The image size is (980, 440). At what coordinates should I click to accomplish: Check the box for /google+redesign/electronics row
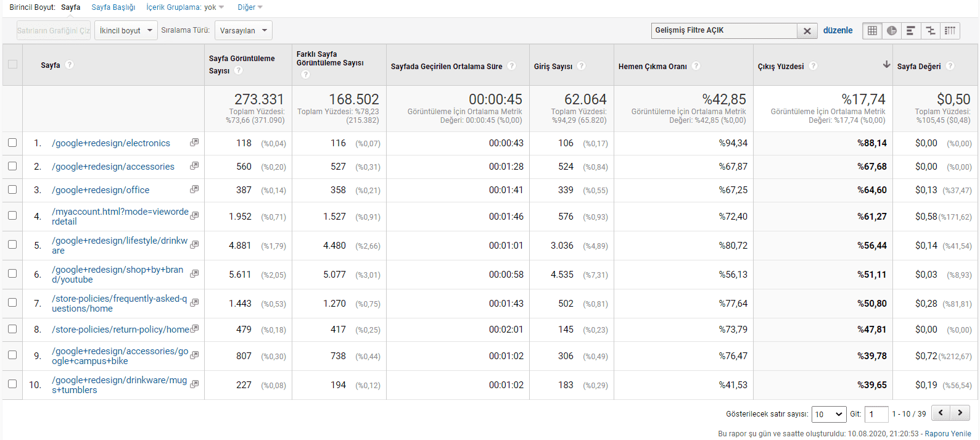point(12,143)
